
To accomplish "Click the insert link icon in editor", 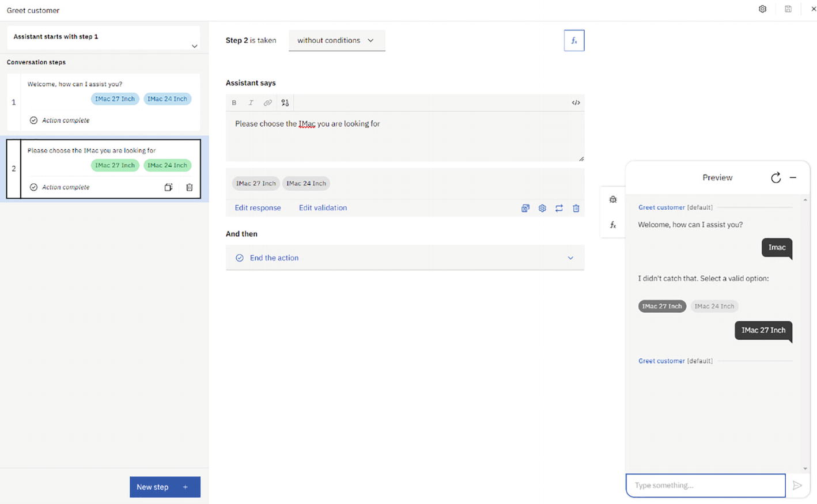I will pyautogui.click(x=267, y=103).
